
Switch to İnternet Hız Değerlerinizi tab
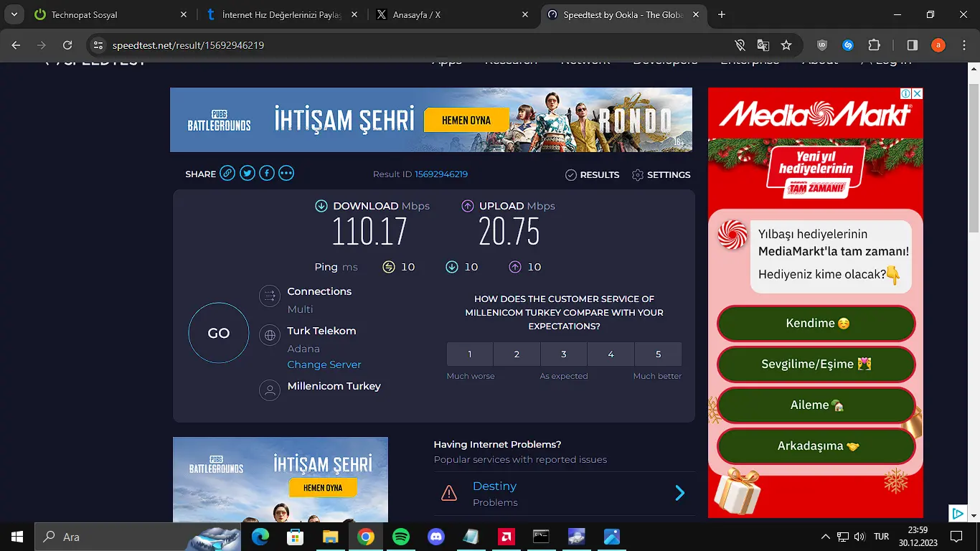281,14
